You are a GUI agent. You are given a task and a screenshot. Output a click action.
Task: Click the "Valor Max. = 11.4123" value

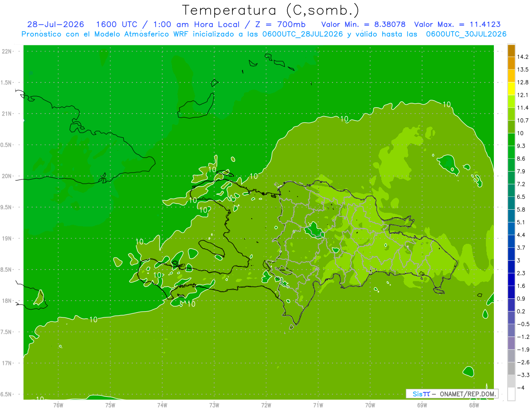[458, 24]
